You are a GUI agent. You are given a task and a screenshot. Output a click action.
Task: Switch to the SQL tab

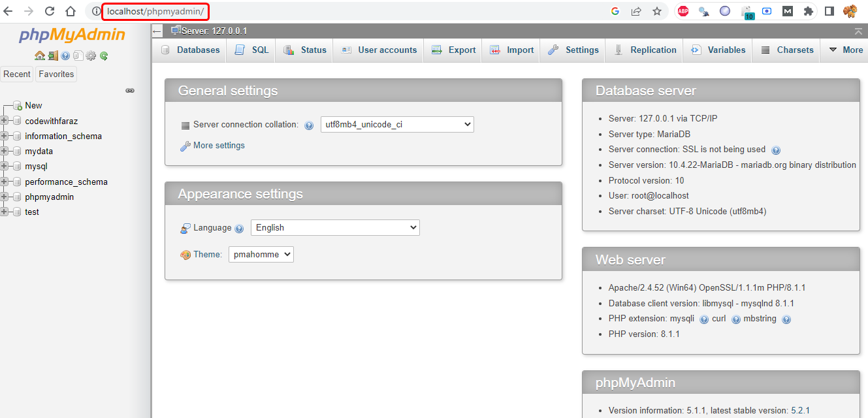pos(252,50)
